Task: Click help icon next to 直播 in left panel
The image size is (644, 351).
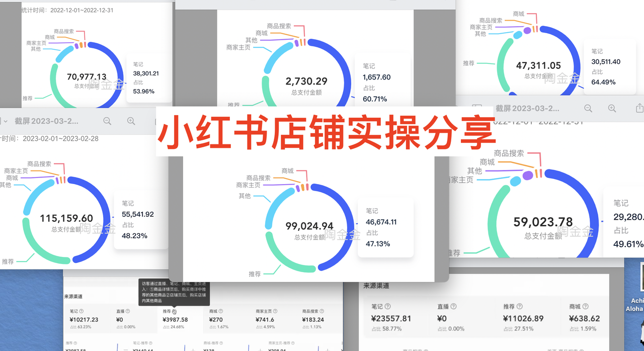Action: point(128,311)
